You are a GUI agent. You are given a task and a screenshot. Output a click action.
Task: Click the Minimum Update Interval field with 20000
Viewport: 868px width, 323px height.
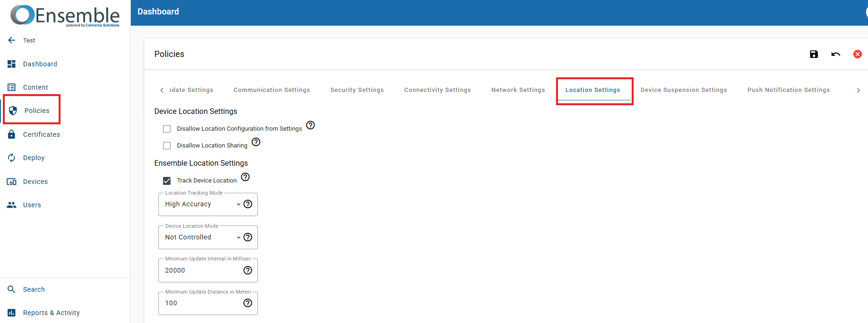208,270
